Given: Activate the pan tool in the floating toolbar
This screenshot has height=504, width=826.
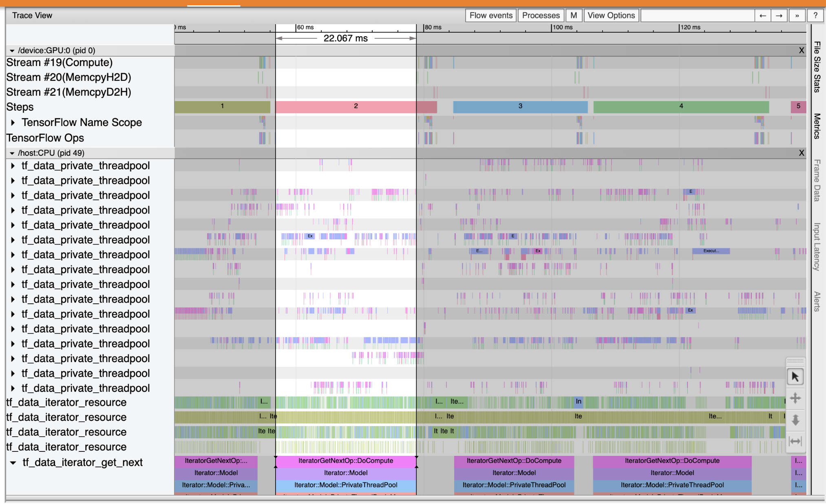Looking at the screenshot, I should [x=795, y=398].
